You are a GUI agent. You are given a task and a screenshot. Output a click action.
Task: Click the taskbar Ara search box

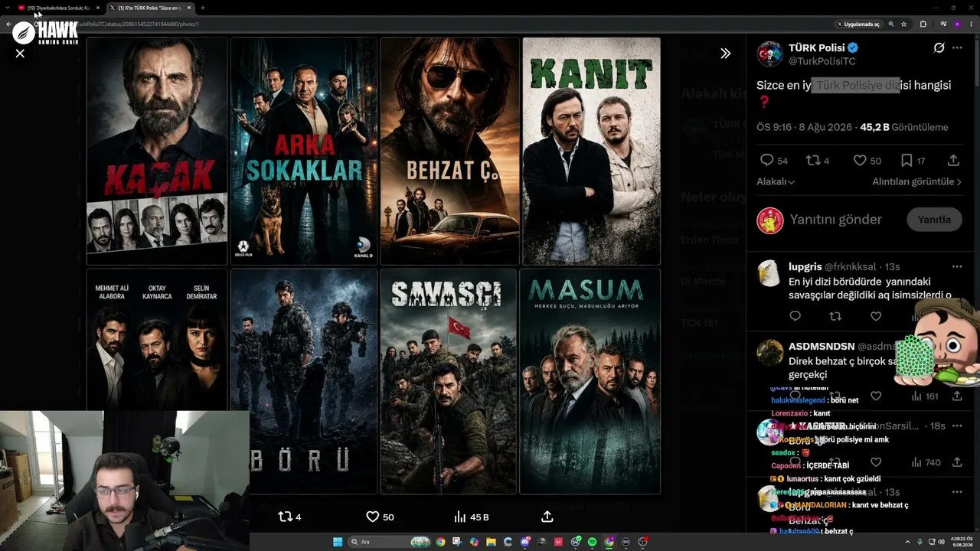pyautogui.click(x=390, y=542)
